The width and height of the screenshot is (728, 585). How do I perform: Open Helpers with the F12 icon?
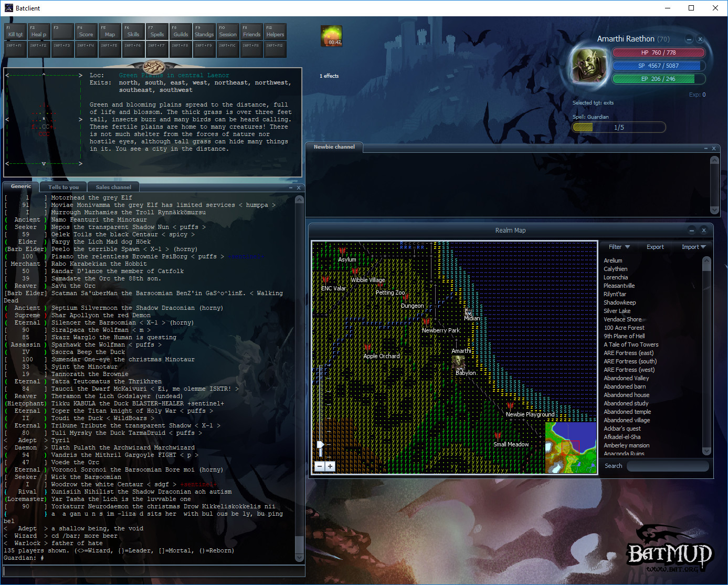point(275,32)
